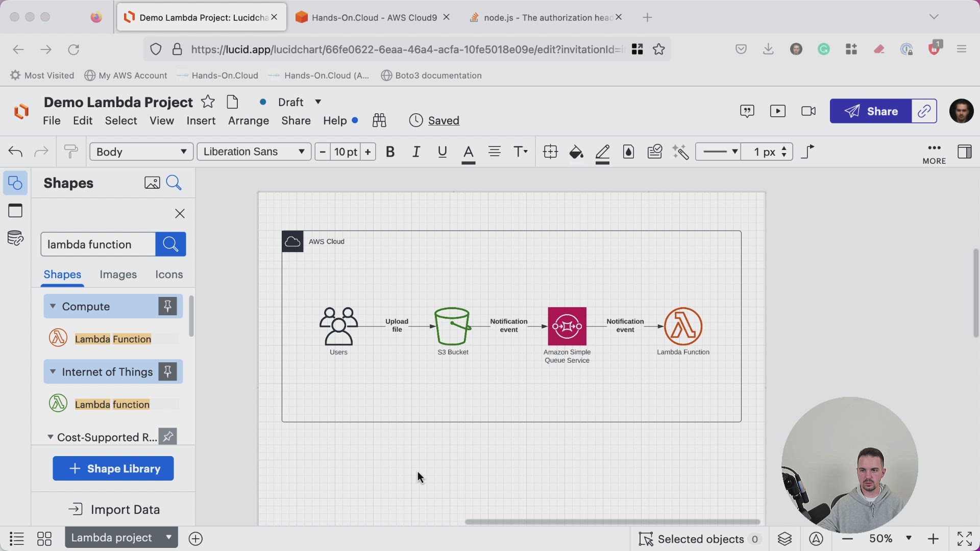Toggle bold formatting

coord(390,152)
